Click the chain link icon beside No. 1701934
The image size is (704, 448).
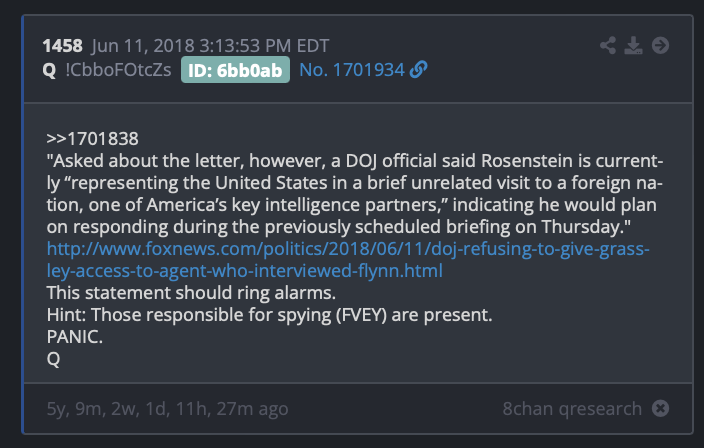(x=418, y=70)
